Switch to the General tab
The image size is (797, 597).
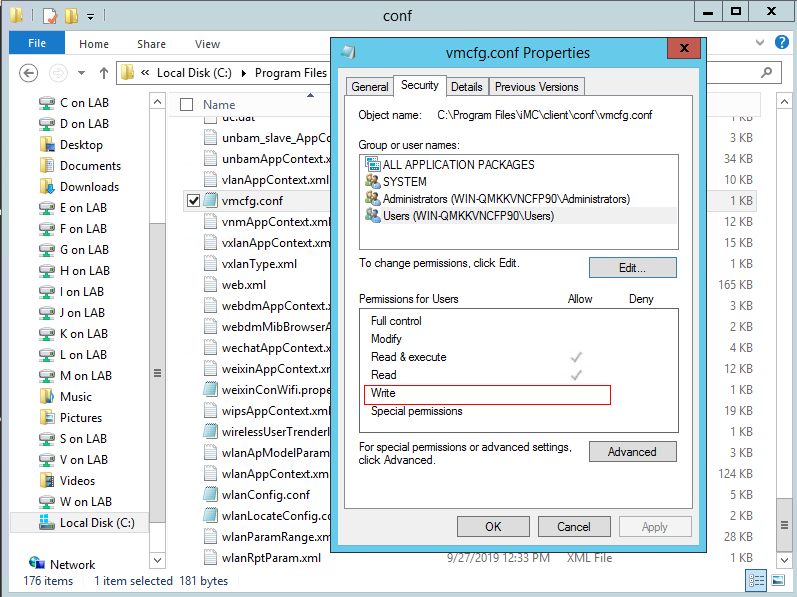coord(370,87)
